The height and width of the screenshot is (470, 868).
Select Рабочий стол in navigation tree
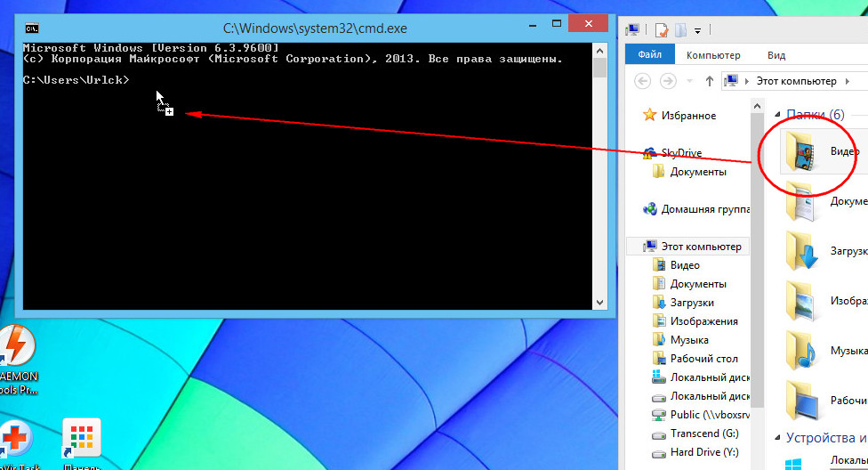(x=703, y=359)
